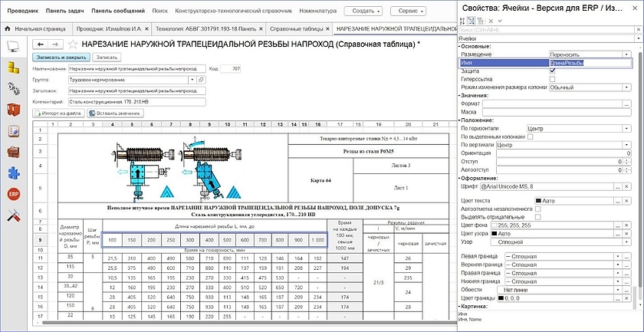This screenshot has width=644, height=332.
Task: Open the desktop monitor section in sidebar
Action: (x=13, y=46)
